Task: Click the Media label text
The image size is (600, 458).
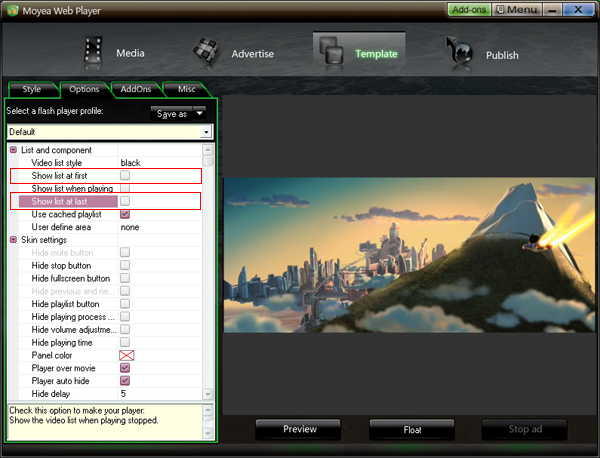Action: click(130, 53)
